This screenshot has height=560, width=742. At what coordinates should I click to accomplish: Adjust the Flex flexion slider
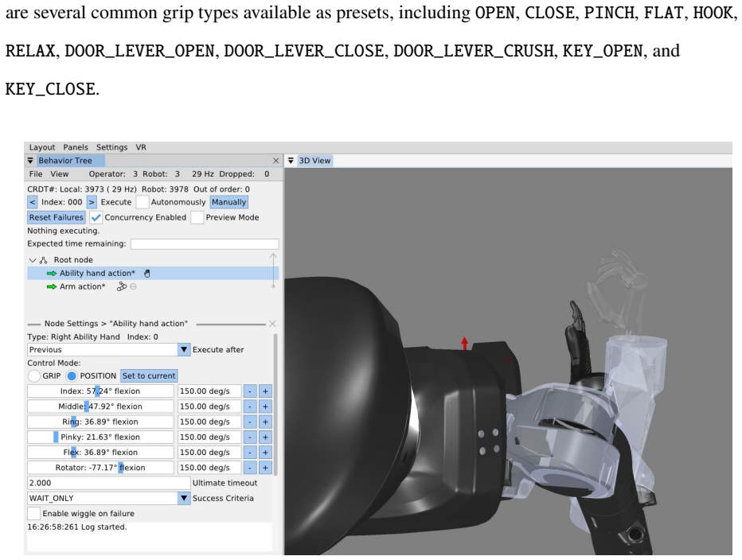(100, 452)
